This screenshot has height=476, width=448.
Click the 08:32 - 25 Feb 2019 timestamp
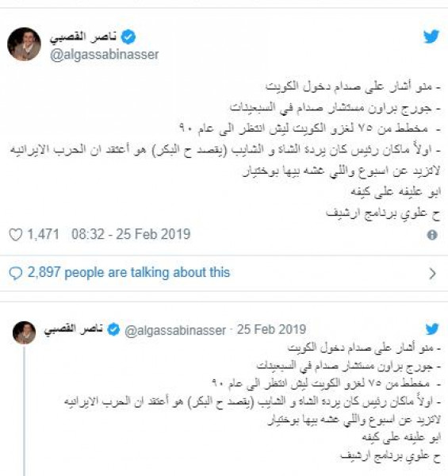(x=131, y=234)
